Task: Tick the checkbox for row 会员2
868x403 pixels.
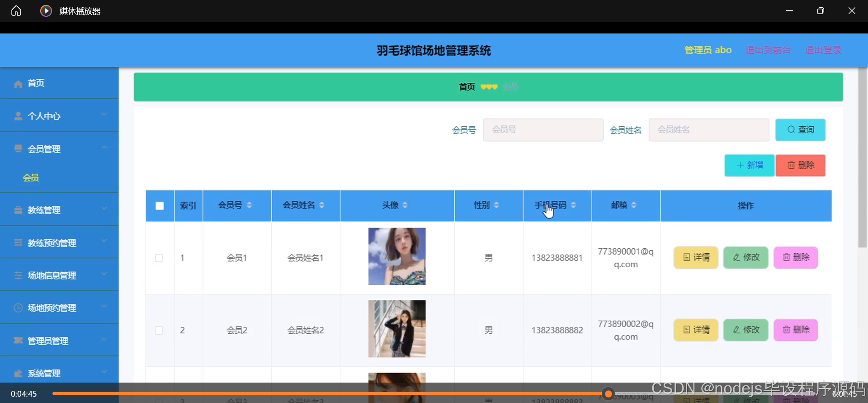Action: (x=159, y=330)
